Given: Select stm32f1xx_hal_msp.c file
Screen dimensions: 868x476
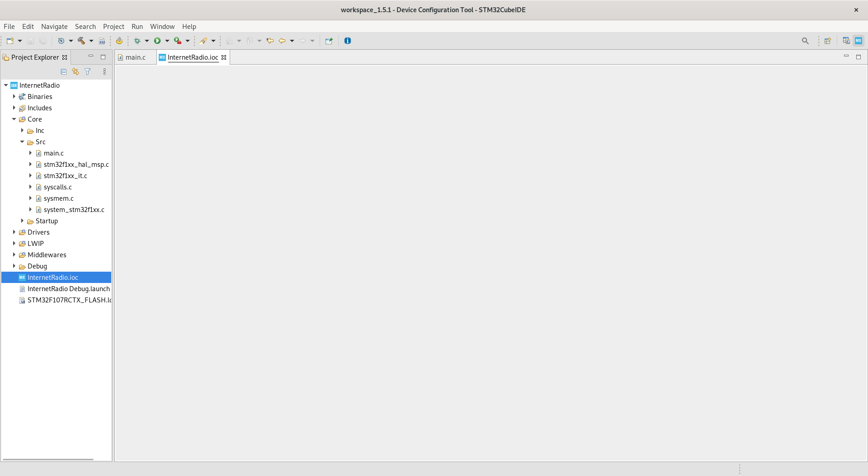Looking at the screenshot, I should (x=76, y=165).
